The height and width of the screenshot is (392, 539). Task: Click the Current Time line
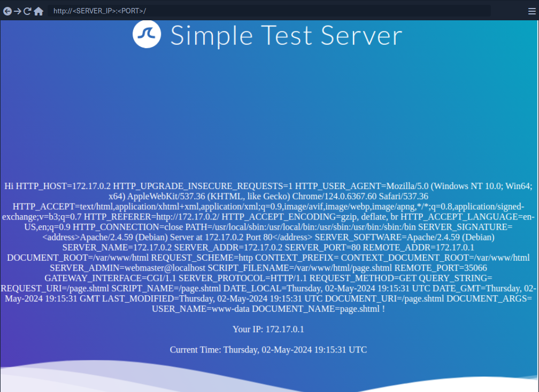click(268, 350)
